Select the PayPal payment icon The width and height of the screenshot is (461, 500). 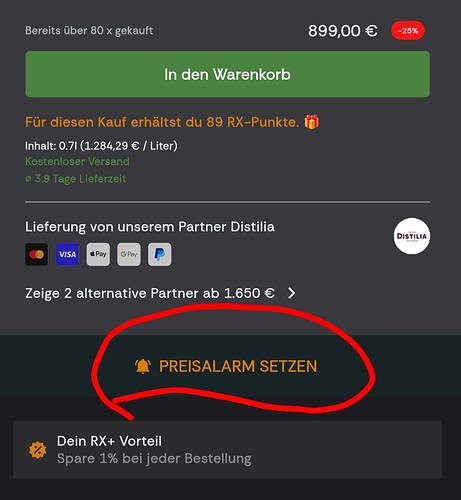click(x=160, y=254)
